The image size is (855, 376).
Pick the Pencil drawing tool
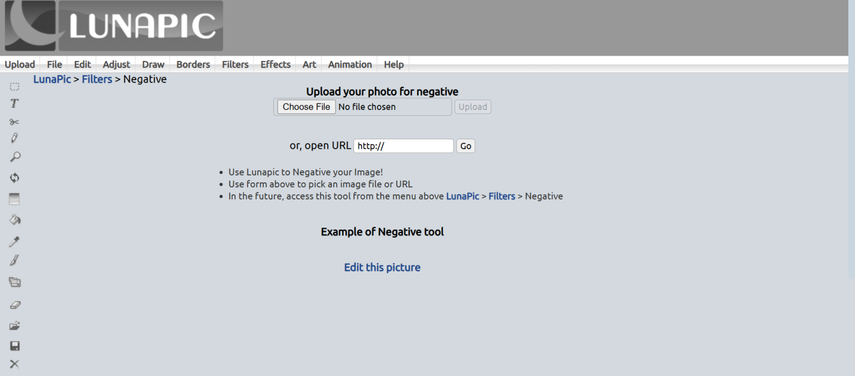click(x=15, y=138)
